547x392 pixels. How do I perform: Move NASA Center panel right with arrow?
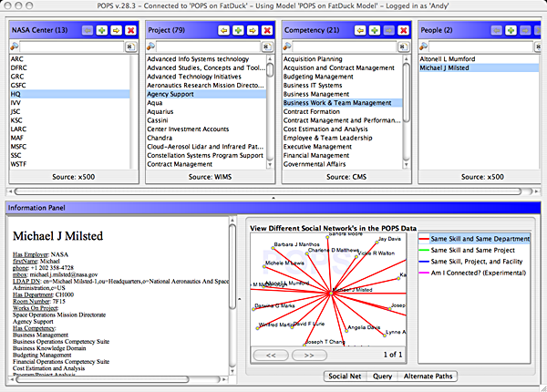[114, 30]
